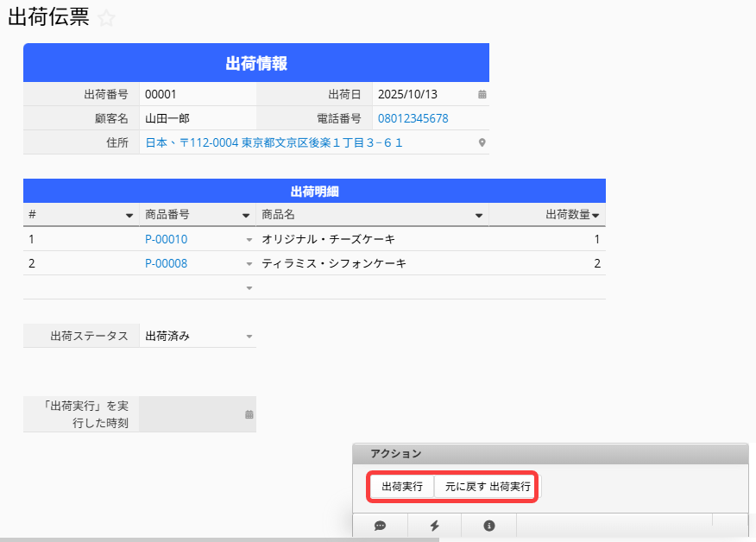Click the map pin icon in 住所
Image resolution: width=756 pixels, height=542 pixels.
point(482,142)
